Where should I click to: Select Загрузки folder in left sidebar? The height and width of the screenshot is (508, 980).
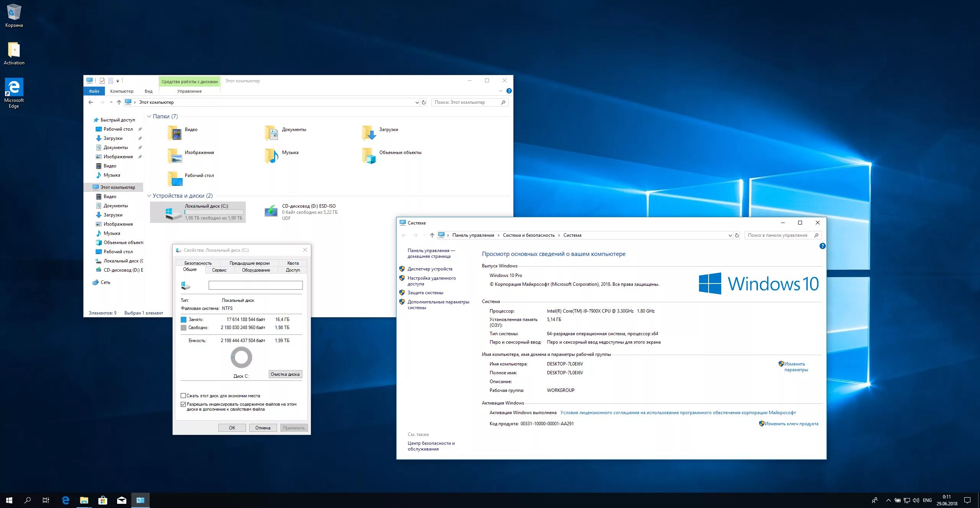pos(113,138)
